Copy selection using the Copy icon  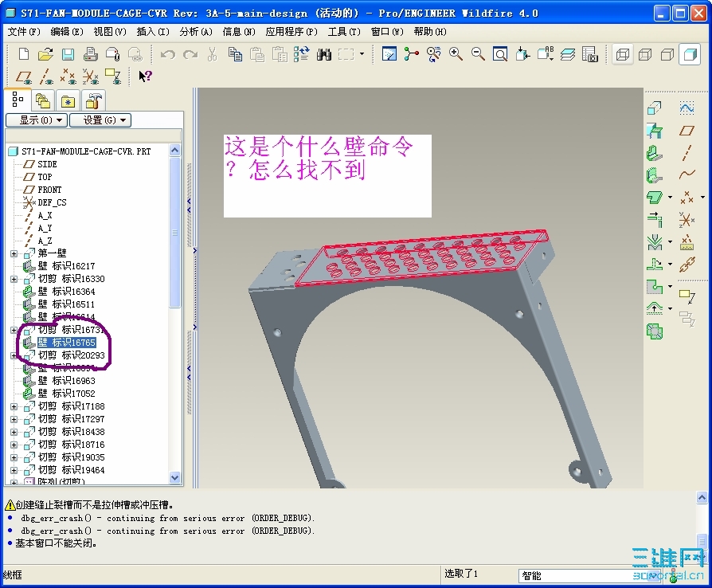235,54
